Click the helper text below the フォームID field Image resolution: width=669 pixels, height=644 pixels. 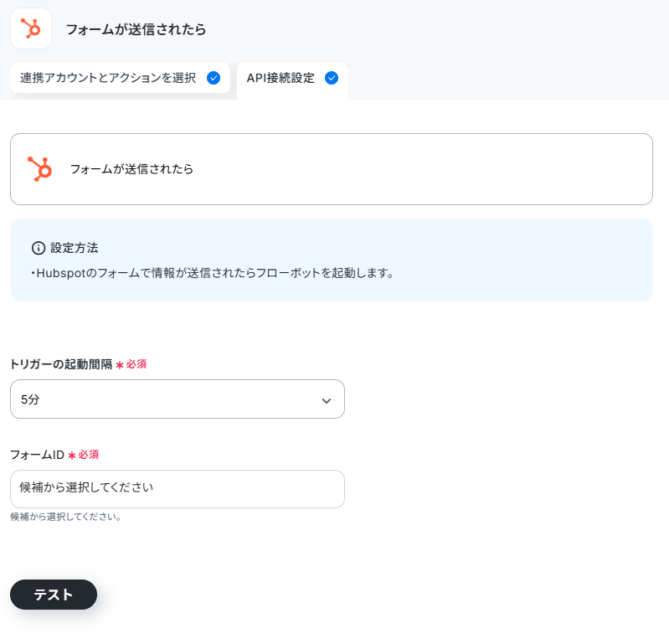pyautogui.click(x=65, y=517)
